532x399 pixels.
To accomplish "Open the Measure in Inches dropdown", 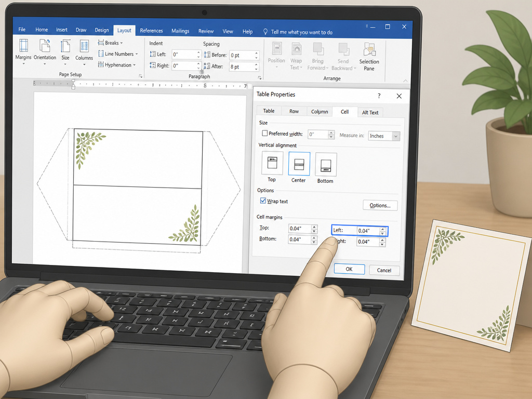I will pyautogui.click(x=384, y=136).
